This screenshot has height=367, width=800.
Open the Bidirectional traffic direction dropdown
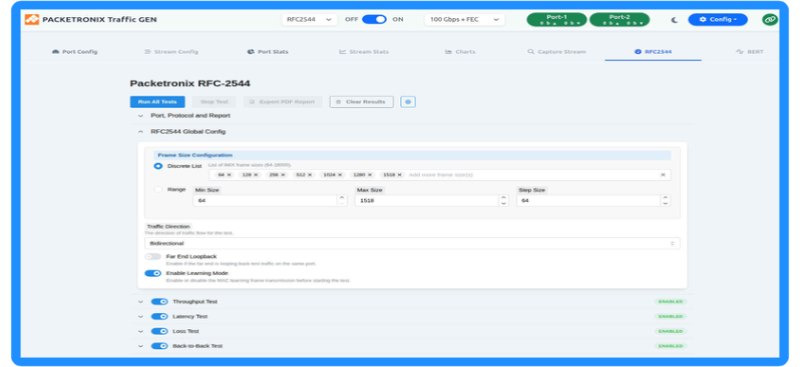click(x=412, y=243)
